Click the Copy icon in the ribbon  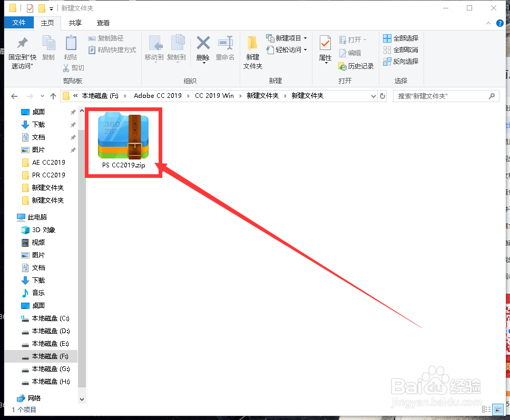(49, 43)
